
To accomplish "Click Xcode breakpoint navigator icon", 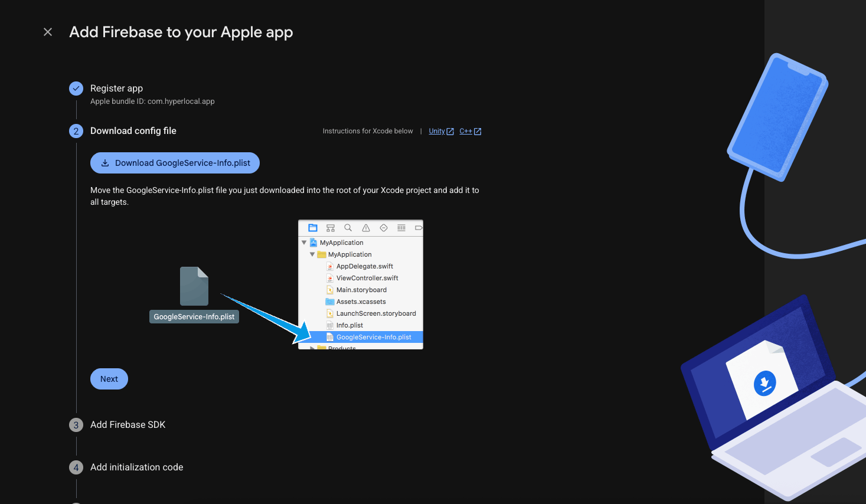I will 419,228.
